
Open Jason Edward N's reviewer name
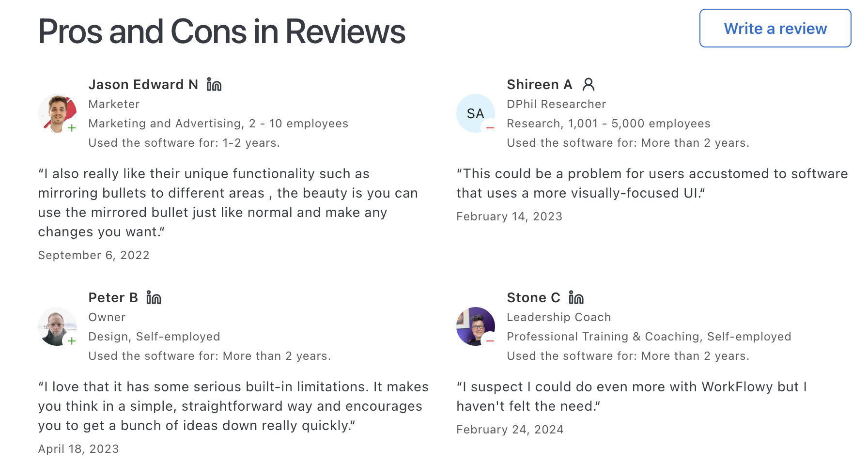tap(143, 84)
